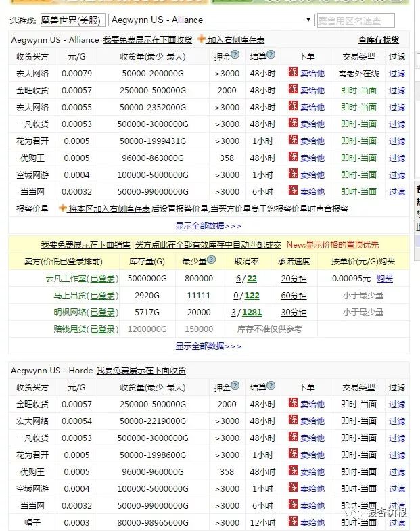Viewport: 420px width, 531px height.
Task: Click 保 guarantee icon in Horde 一凡收货 row
Action: [x=293, y=436]
